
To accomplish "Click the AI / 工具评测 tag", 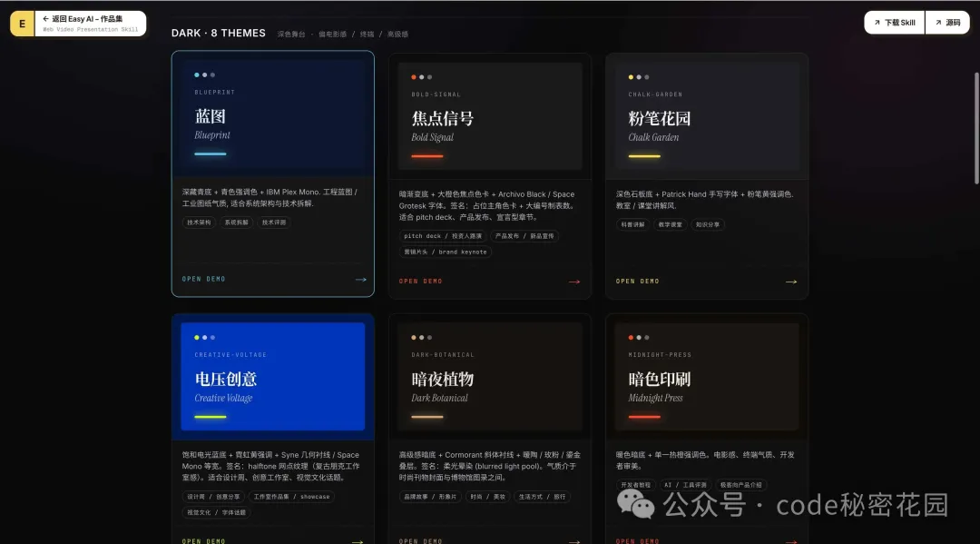I will coord(685,485).
